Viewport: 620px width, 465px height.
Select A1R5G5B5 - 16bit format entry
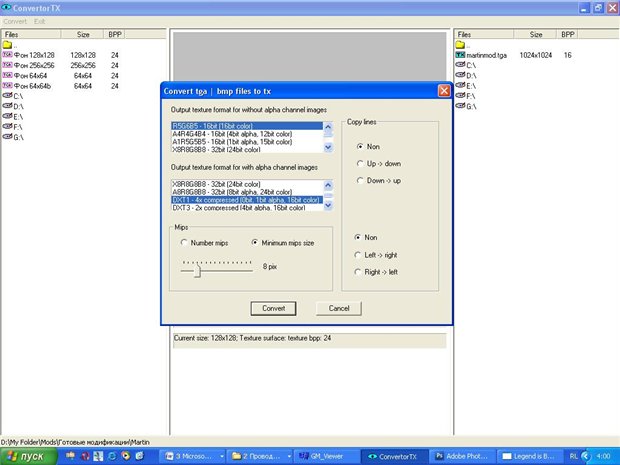click(247, 142)
